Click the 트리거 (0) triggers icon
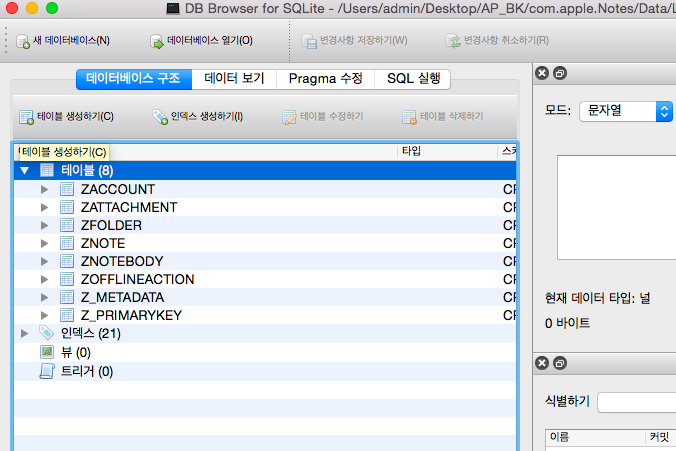Image resolution: width=676 pixels, height=451 pixels. (47, 371)
